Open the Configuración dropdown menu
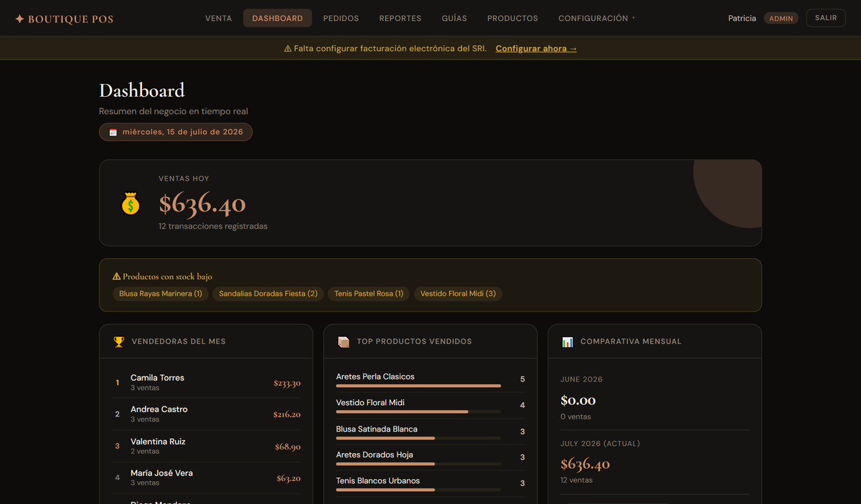Image resolution: width=861 pixels, height=504 pixels. pyautogui.click(x=597, y=19)
